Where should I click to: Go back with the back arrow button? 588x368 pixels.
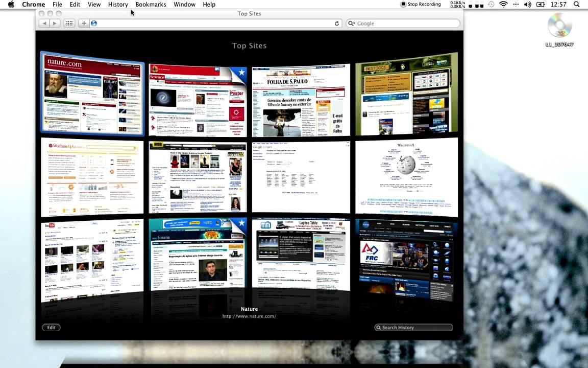point(44,24)
